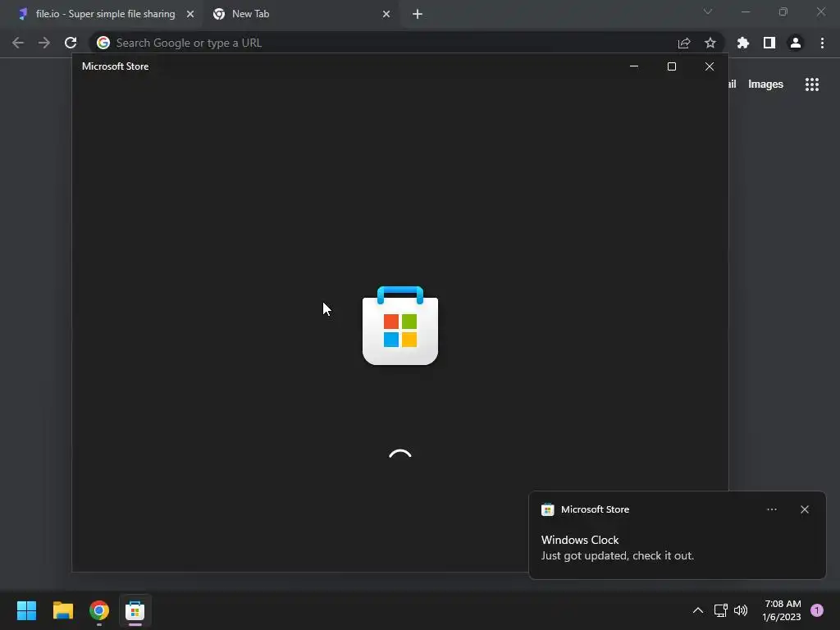
Task: Open network status tray icon
Action: pos(721,610)
